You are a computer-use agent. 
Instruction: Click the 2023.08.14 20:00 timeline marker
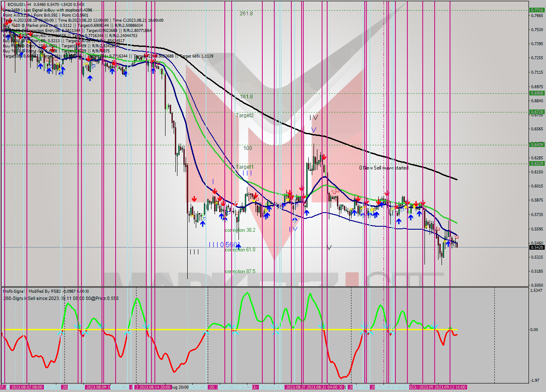click(x=155, y=387)
